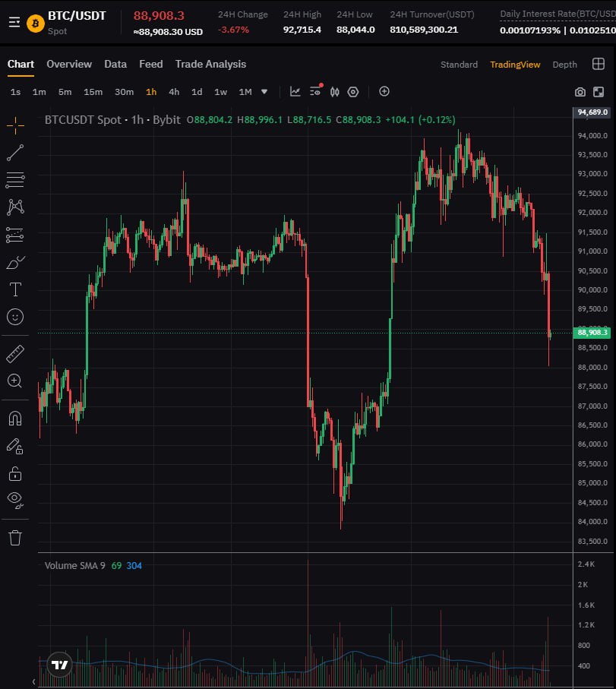
Task: Click the zoom in magnifier tool
Action: [x=15, y=381]
